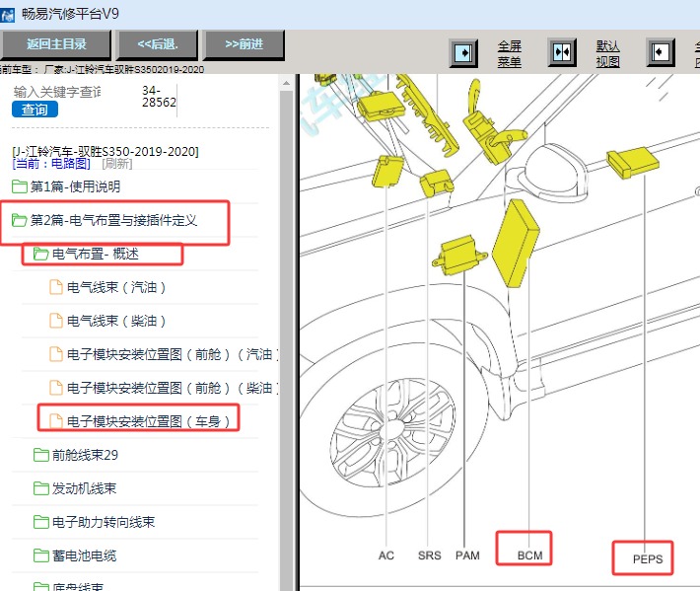This screenshot has width=700, height=591.
Task: Click folder icon of 发动机线束
Action: click(41, 488)
